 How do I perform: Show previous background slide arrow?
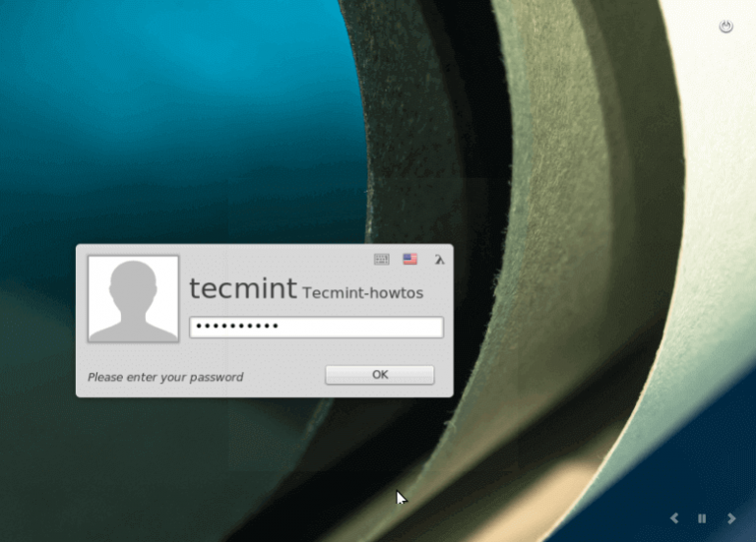coord(674,518)
